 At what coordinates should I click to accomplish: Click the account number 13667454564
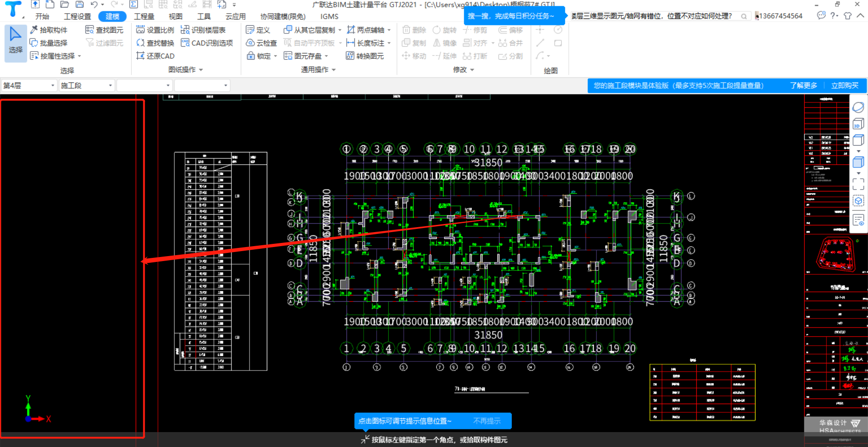click(x=780, y=16)
